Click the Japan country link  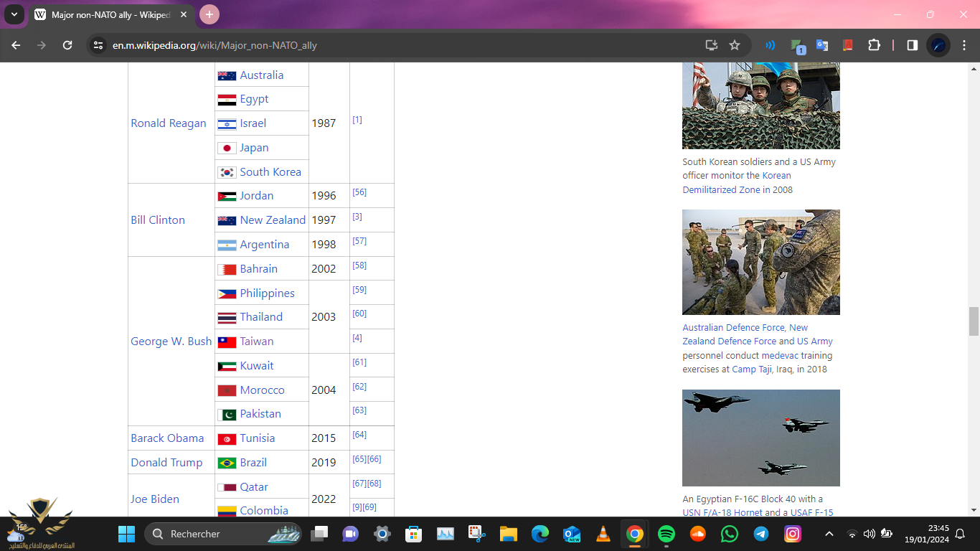coord(255,148)
